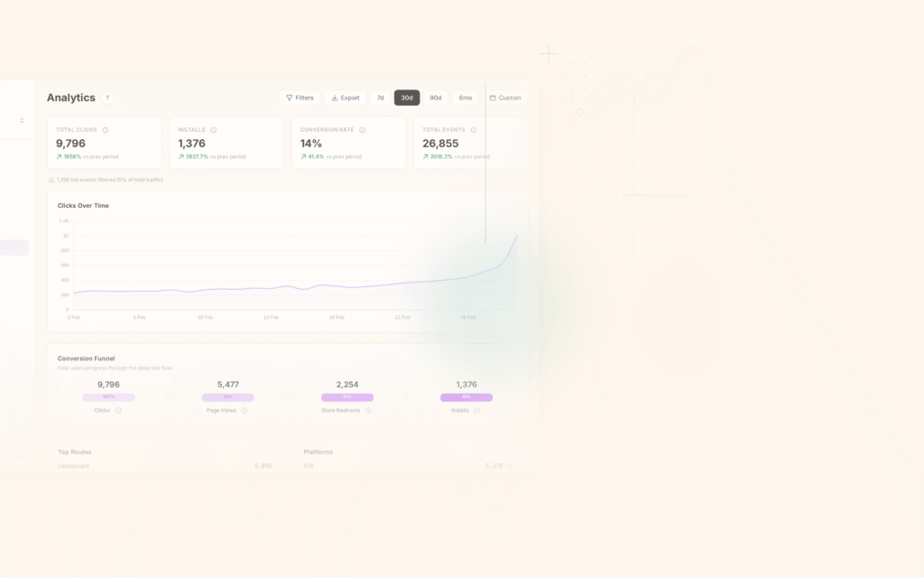
Task: Switch to the 6mo range
Action: tap(466, 98)
